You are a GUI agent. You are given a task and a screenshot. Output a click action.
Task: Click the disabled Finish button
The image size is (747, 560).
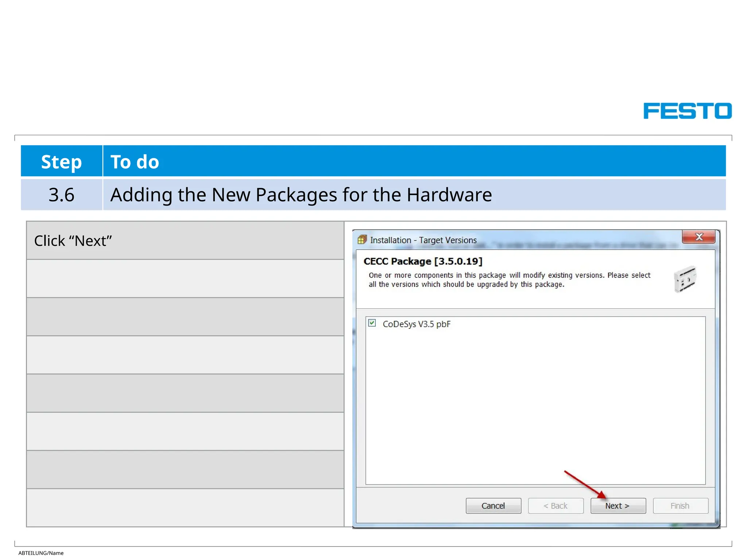[680, 506]
